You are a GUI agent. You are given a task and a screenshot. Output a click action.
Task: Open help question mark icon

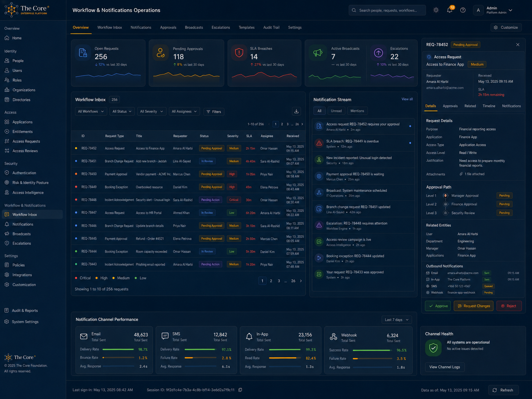tap(463, 10)
